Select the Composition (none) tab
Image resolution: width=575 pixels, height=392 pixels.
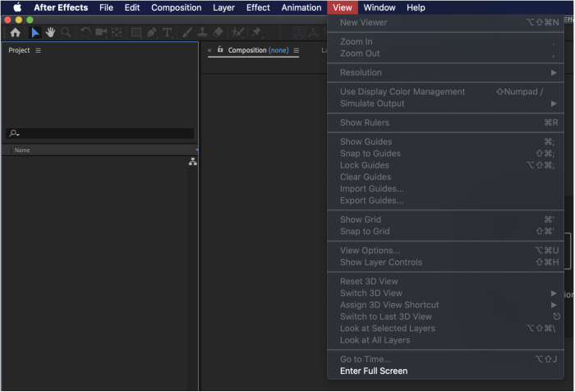258,50
